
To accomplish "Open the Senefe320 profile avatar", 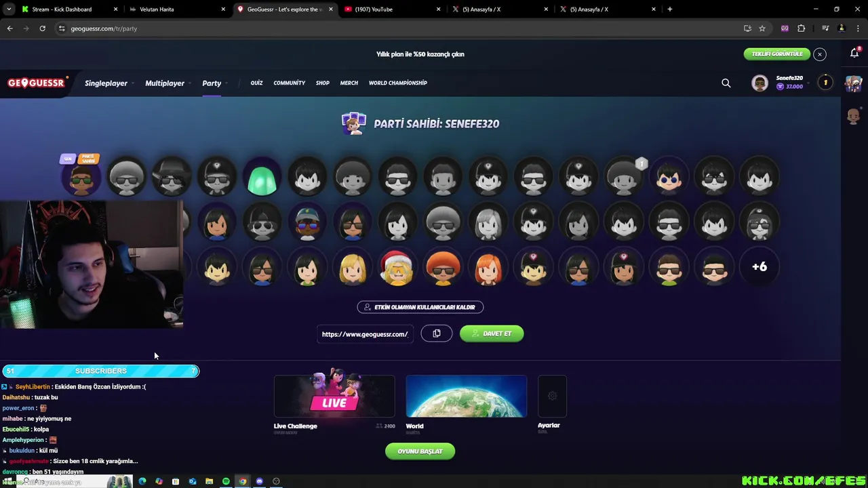I will coord(759,83).
